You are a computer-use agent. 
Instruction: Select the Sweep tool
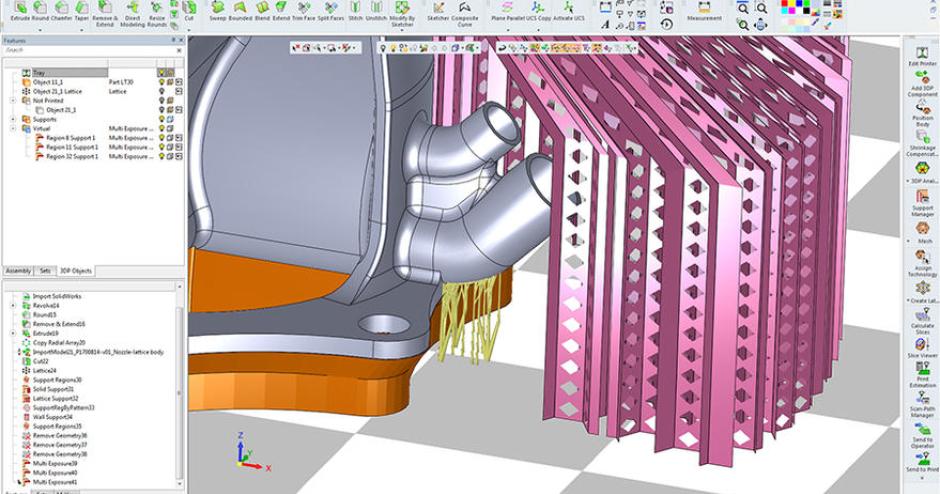coord(218,11)
